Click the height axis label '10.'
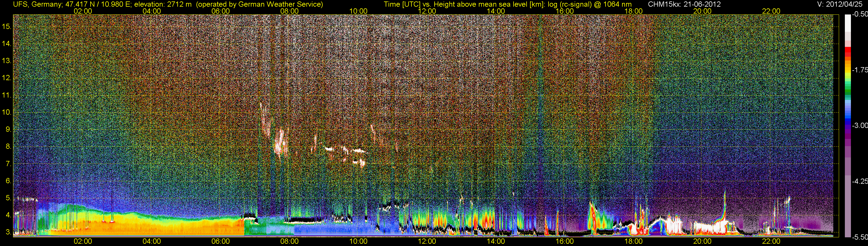This screenshot has width=868, height=246. (x=7, y=112)
